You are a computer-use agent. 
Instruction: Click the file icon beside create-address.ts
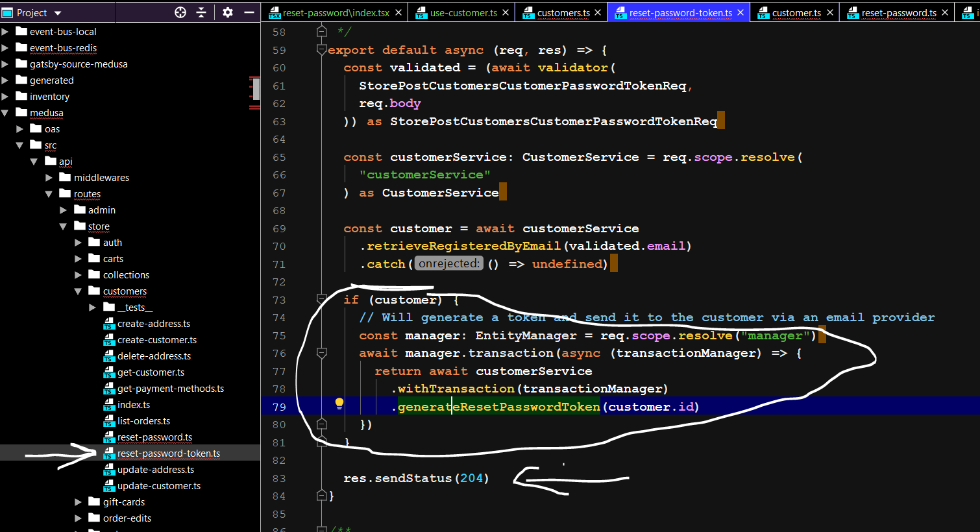pyautogui.click(x=110, y=323)
